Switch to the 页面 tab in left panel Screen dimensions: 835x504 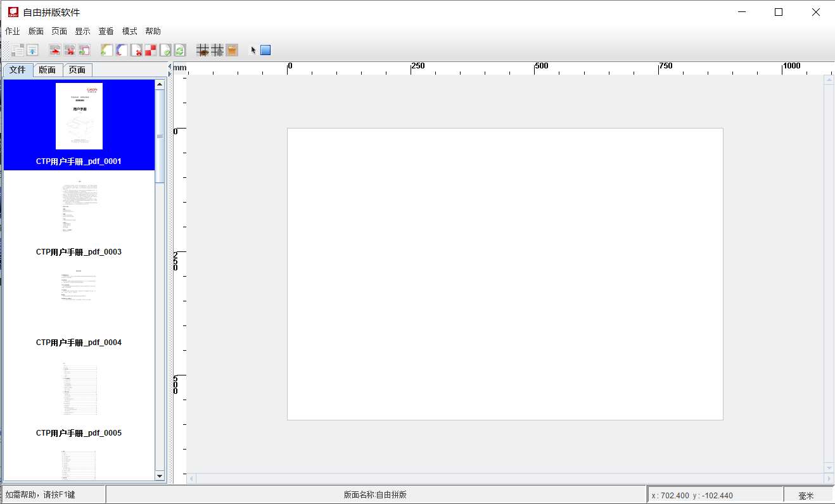pos(77,70)
